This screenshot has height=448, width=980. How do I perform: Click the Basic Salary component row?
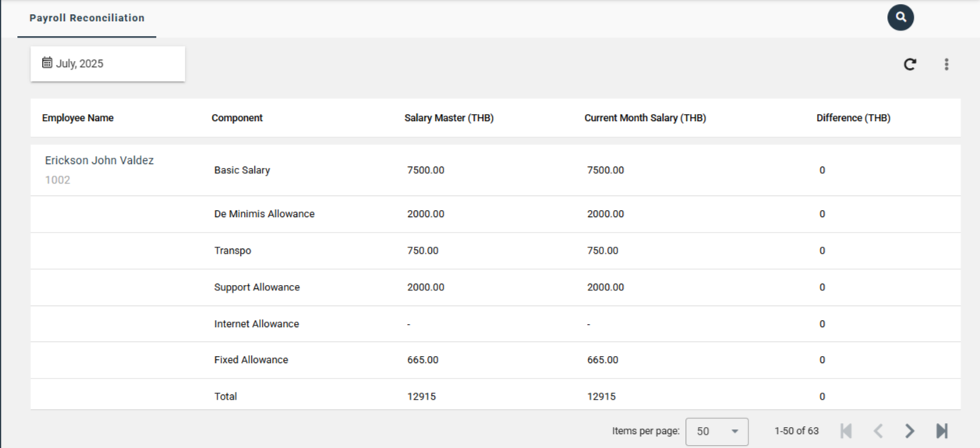click(242, 170)
